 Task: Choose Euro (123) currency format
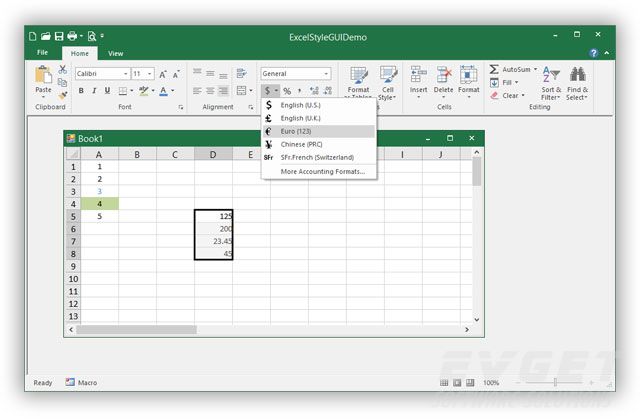coord(318,131)
